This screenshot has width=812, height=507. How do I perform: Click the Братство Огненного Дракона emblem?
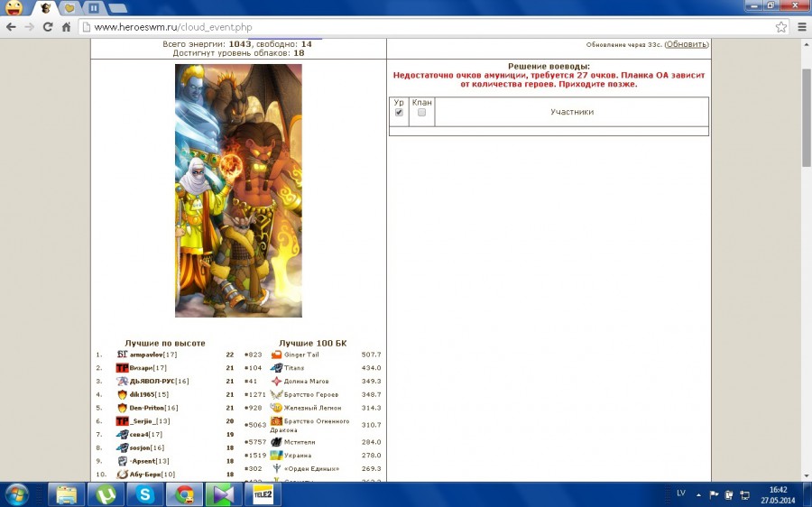(x=277, y=421)
